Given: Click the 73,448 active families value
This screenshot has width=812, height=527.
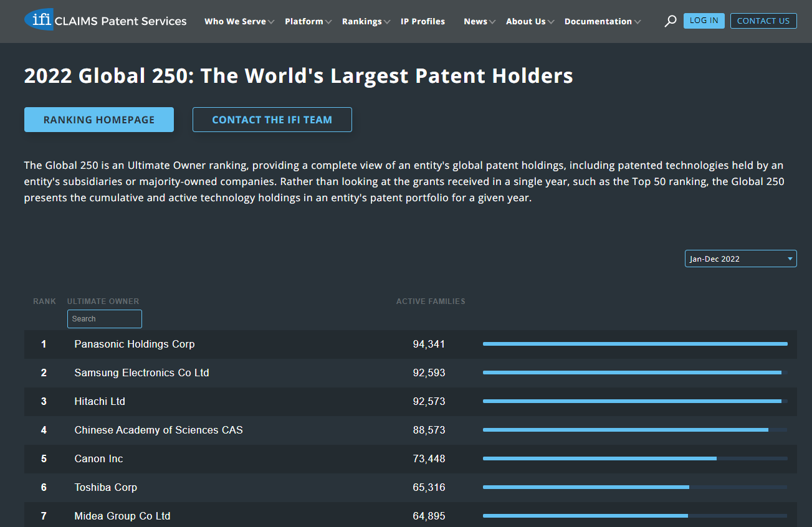Looking at the screenshot, I should (429, 458).
